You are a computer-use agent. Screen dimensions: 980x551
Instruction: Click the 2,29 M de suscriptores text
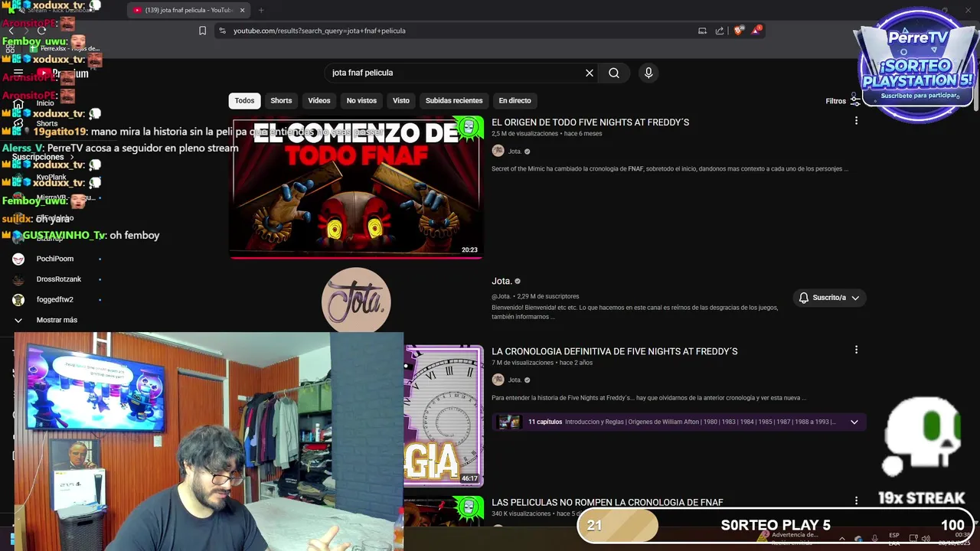pos(547,296)
